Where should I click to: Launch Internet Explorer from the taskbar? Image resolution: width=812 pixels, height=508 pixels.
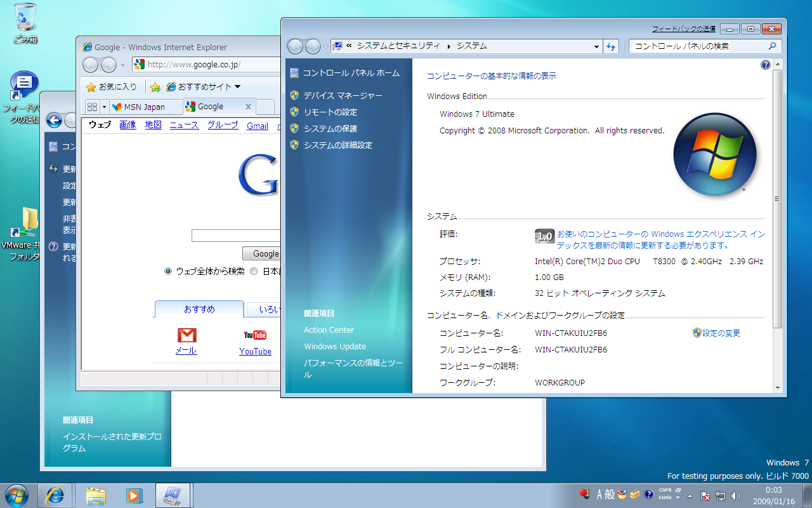(55, 495)
